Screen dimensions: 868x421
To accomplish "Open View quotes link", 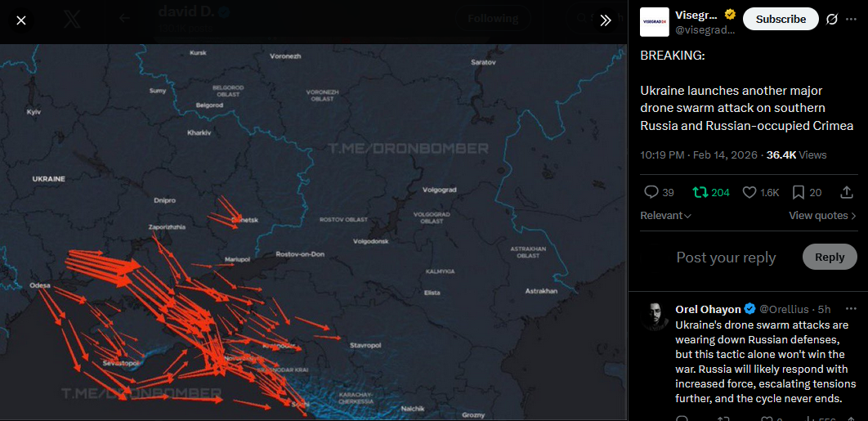I will click(822, 216).
